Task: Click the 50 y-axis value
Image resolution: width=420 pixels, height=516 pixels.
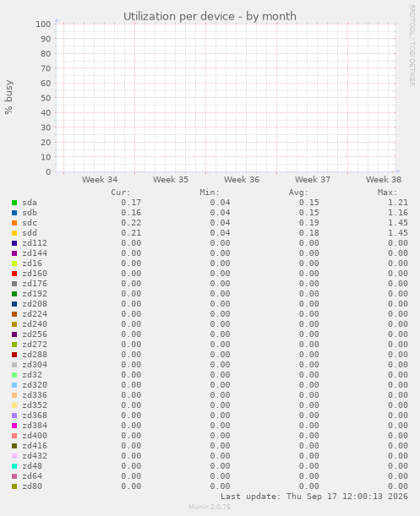Action: [x=46, y=98]
